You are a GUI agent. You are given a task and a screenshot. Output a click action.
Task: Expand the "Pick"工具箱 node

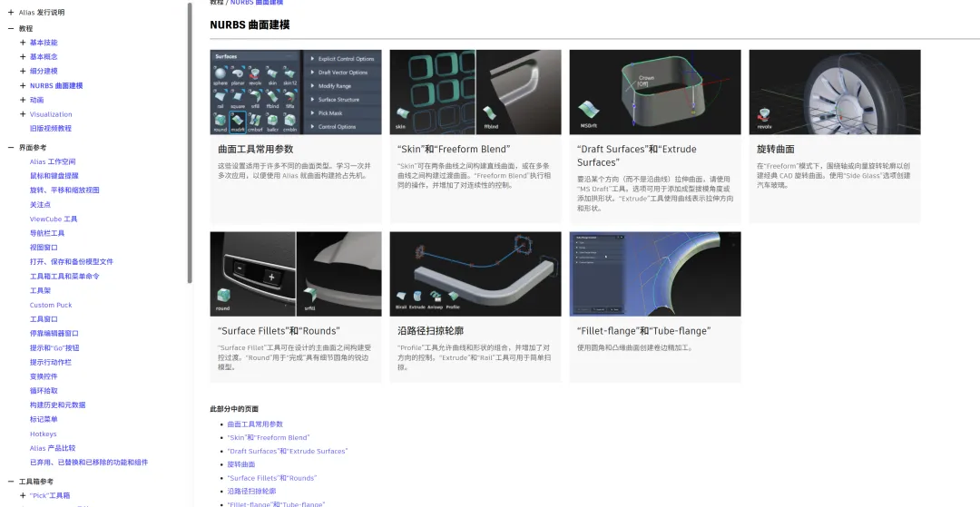pyautogui.click(x=23, y=495)
